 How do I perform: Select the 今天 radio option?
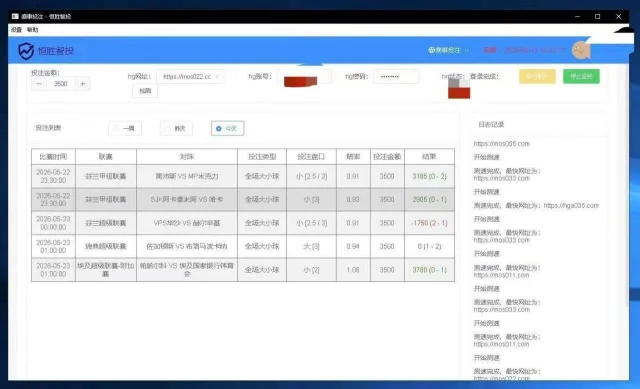click(x=227, y=128)
